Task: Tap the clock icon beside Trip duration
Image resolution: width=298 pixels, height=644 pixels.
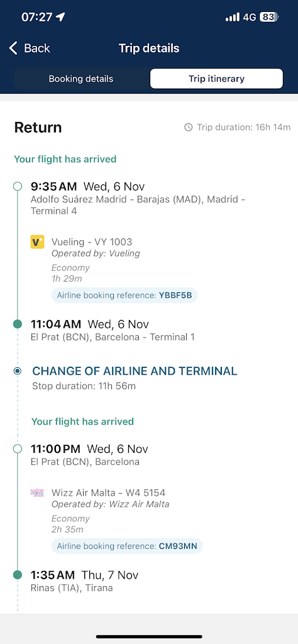Action: coord(189,127)
